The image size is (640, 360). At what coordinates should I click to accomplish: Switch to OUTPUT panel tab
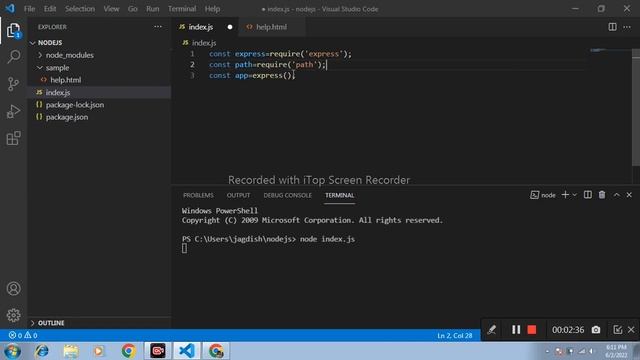point(238,196)
